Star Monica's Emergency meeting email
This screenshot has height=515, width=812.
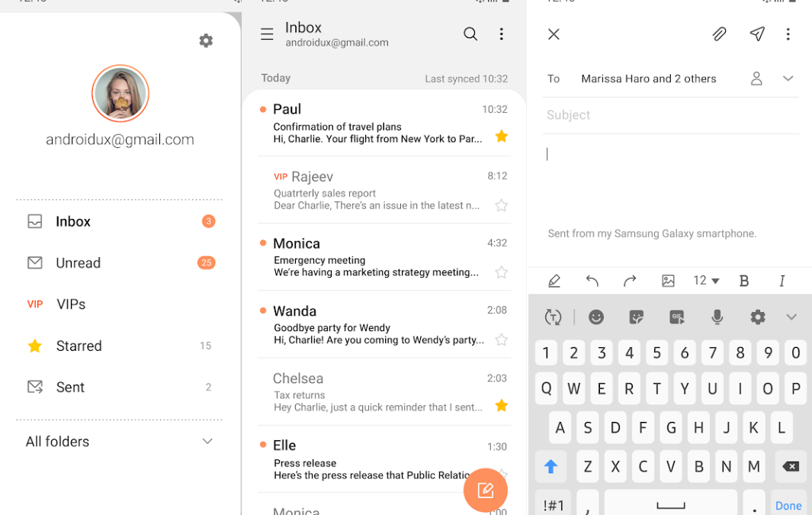click(x=501, y=272)
